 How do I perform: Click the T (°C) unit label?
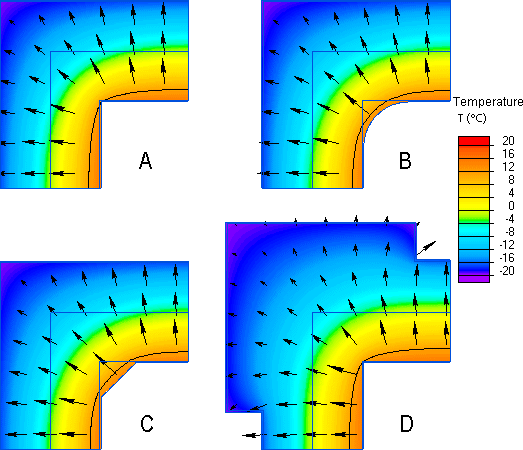[472, 118]
